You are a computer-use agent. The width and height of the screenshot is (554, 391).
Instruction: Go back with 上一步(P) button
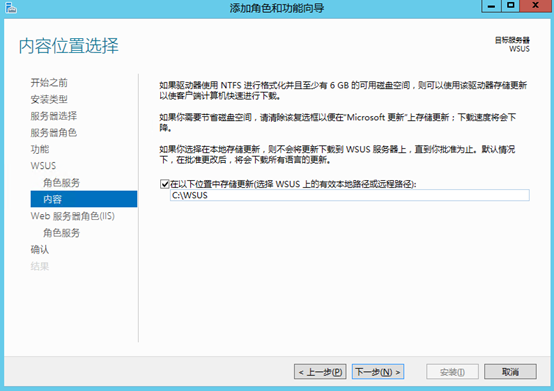pos(320,372)
